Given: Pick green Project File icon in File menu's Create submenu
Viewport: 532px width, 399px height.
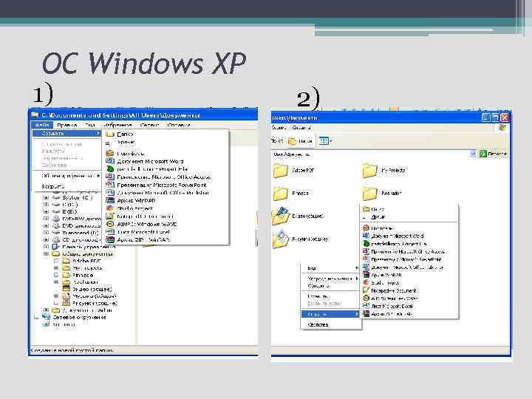Looking at the screenshot, I should [x=110, y=168].
